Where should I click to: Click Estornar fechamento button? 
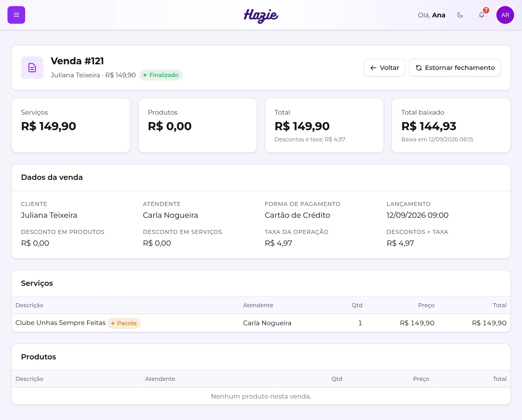[x=455, y=68]
